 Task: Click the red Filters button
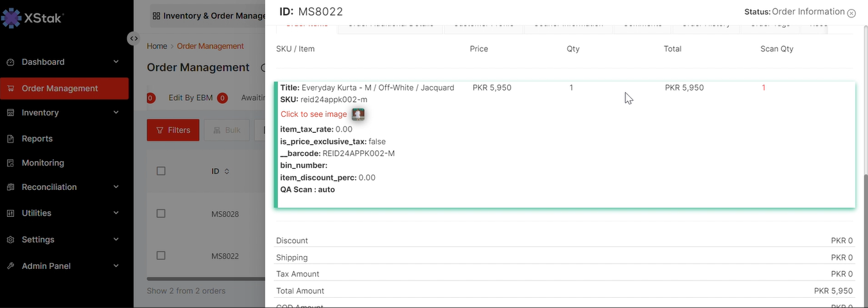point(173,130)
